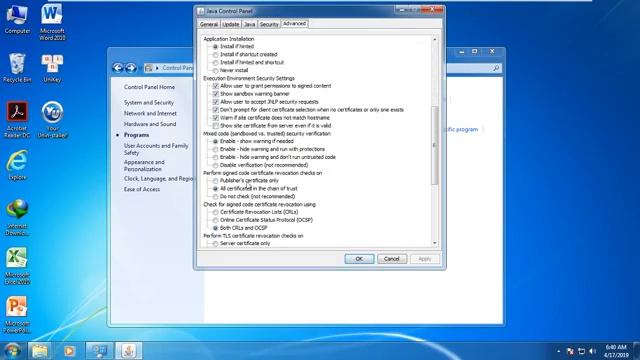Click the OK button in Java Control Panel
This screenshot has height=360, width=640.
(359, 259)
